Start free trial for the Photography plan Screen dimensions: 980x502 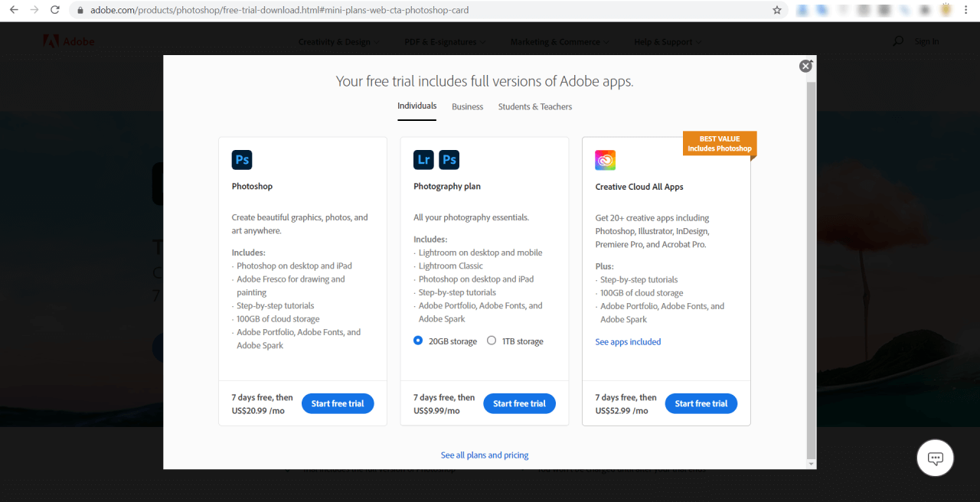519,403
